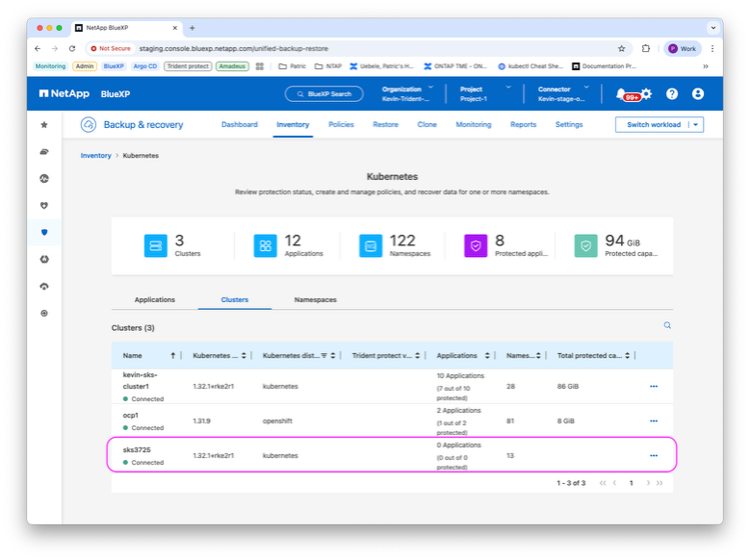The width and height of the screenshot is (750, 560).
Task: Bookmark page with the star icon
Action: 621,48
